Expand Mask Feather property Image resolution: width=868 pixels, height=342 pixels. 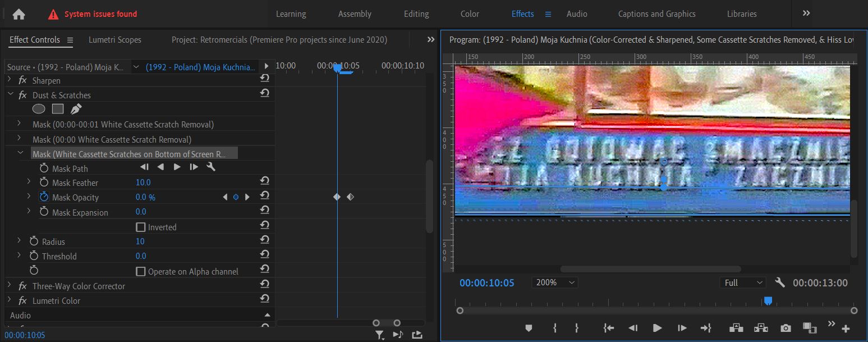(29, 182)
